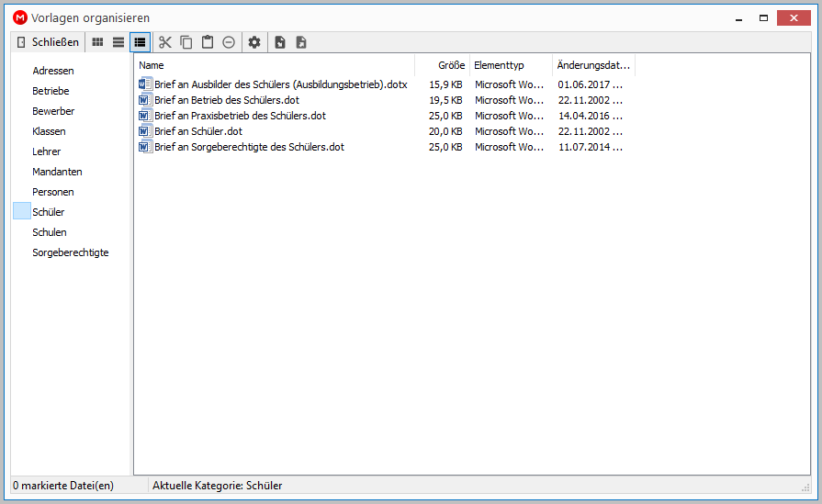Open the Sorgeberechtigte category
Screen dimensions: 822x504
[70, 252]
